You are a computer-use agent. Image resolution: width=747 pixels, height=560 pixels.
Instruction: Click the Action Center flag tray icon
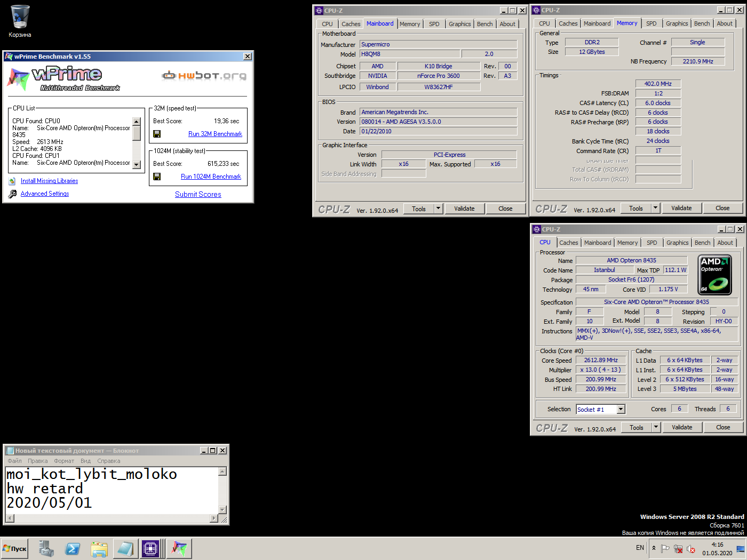(x=665, y=548)
